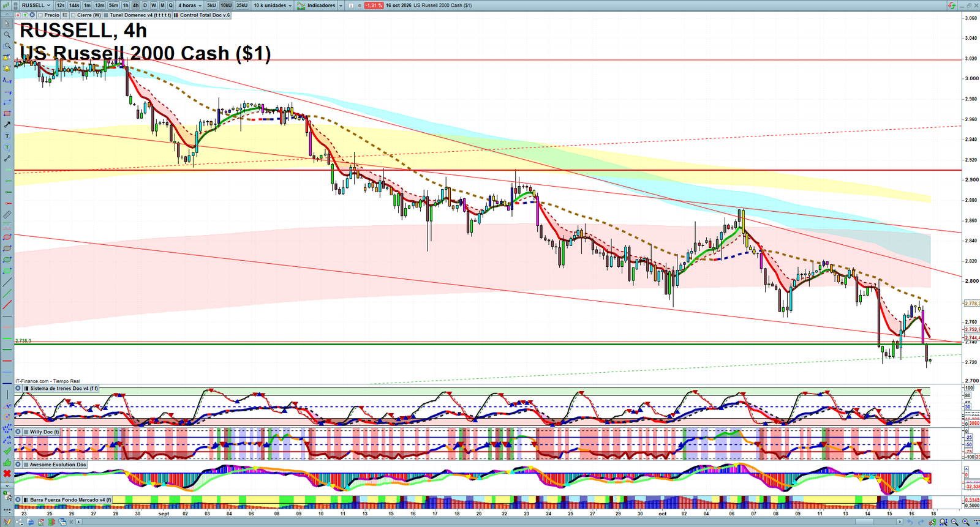Click the 35kU units button
The image size is (980, 527).
click(242, 6)
